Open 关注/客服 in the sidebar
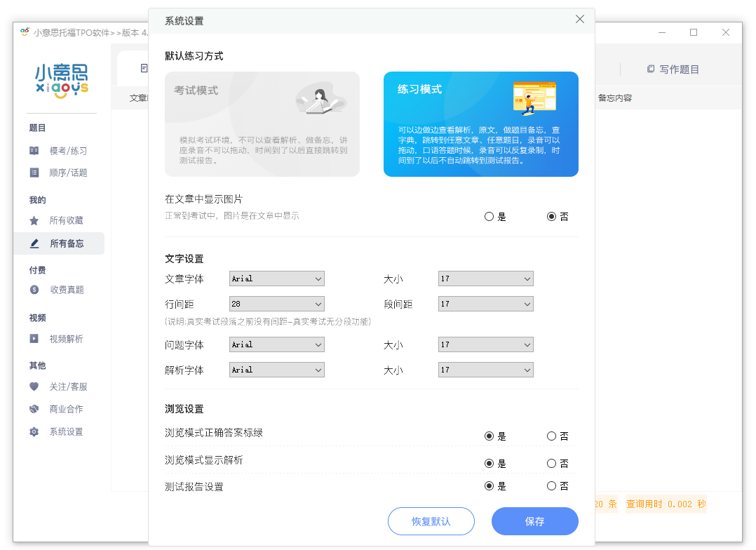This screenshot has width=756, height=550. 68,387
